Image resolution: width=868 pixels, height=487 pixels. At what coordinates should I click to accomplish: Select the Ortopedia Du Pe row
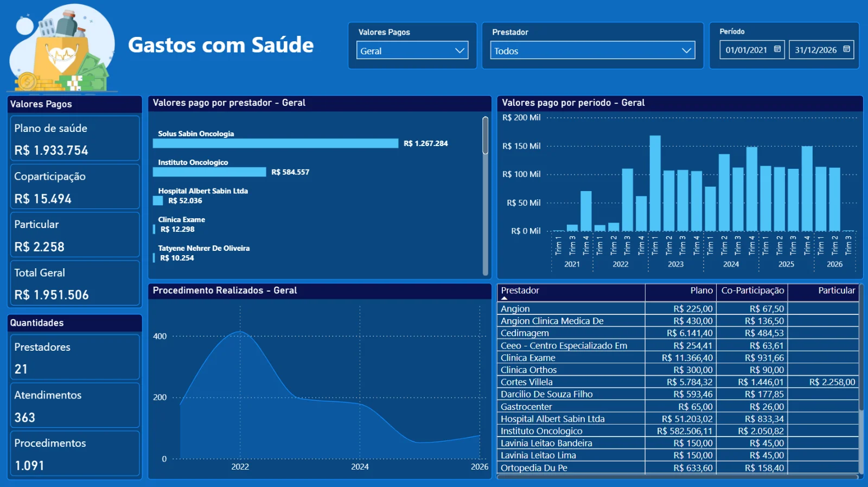click(678, 467)
